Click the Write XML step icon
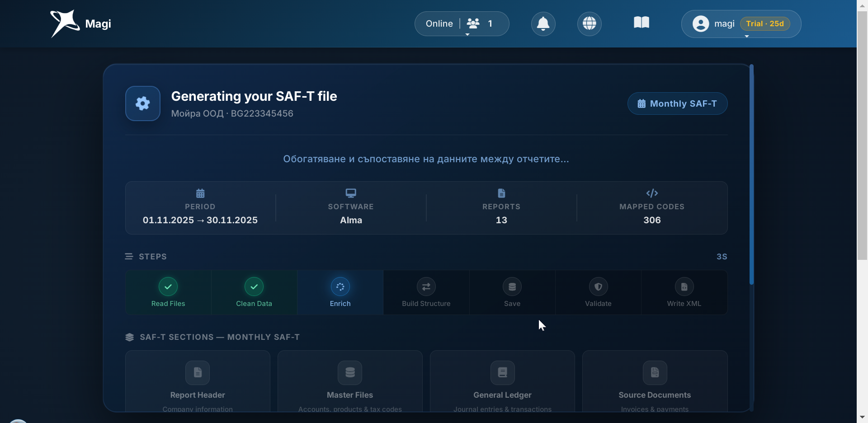This screenshot has width=868, height=423. coord(684,287)
